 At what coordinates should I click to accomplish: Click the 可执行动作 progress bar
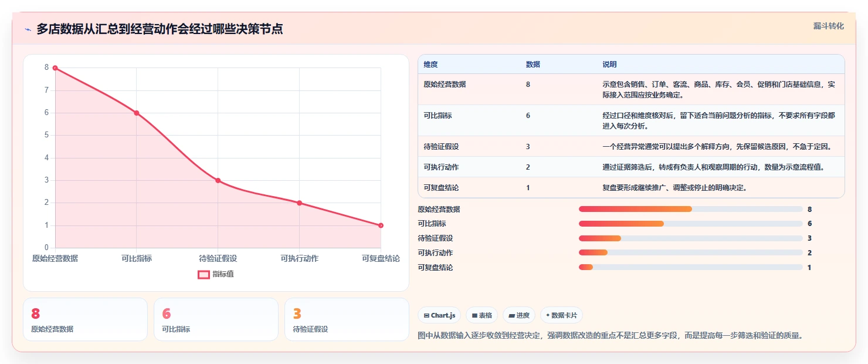(690, 253)
